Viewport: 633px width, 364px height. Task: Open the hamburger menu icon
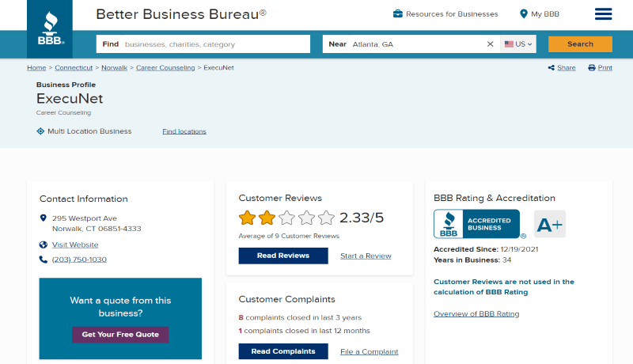click(603, 13)
